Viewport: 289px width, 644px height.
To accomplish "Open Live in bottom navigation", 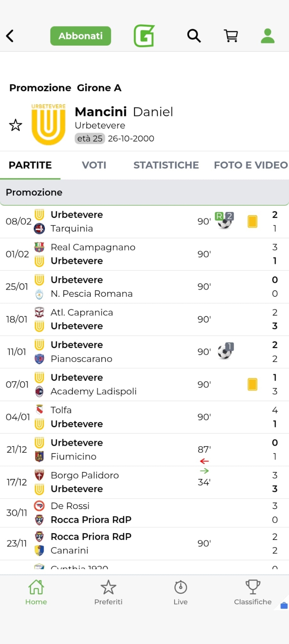I will [180, 593].
